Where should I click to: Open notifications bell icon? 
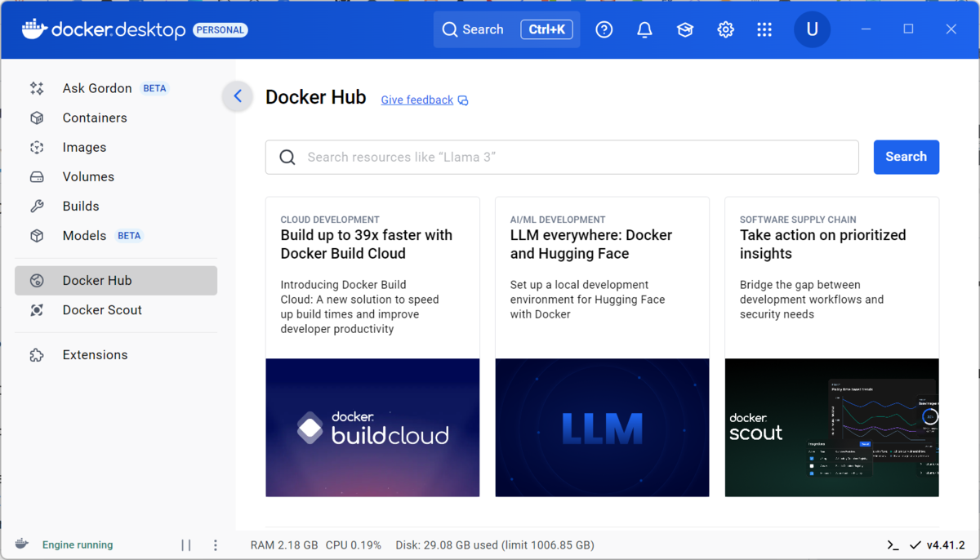pos(644,29)
